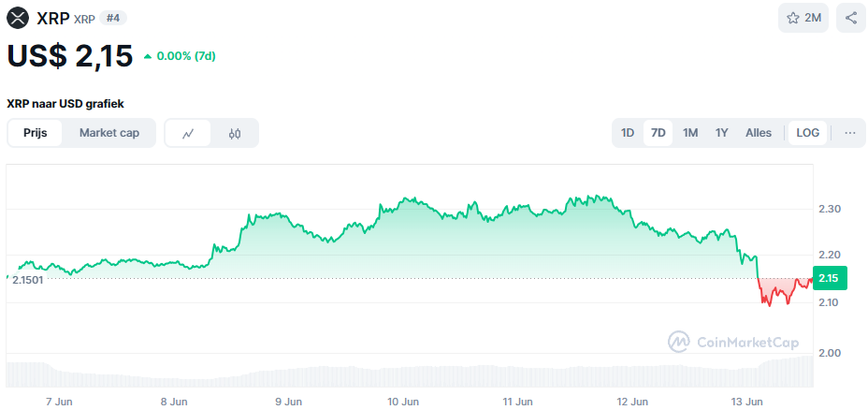Select the Prijs tab
The width and height of the screenshot is (868, 410).
point(35,133)
